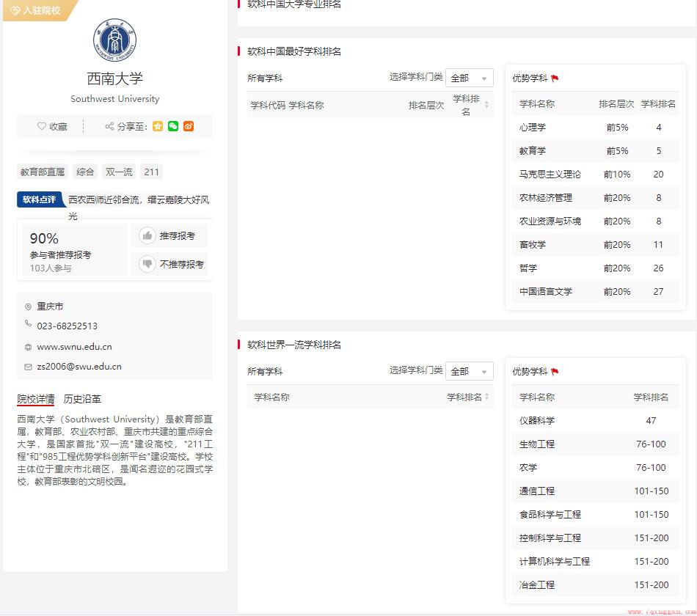Click 103人参与 participant count
Image resolution: width=697 pixels, height=616 pixels.
click(x=50, y=268)
